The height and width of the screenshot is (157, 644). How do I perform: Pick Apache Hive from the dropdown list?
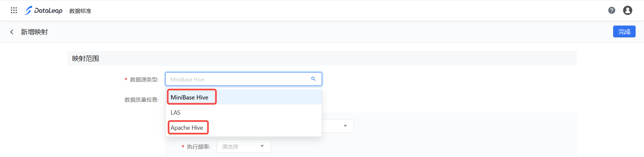click(187, 128)
